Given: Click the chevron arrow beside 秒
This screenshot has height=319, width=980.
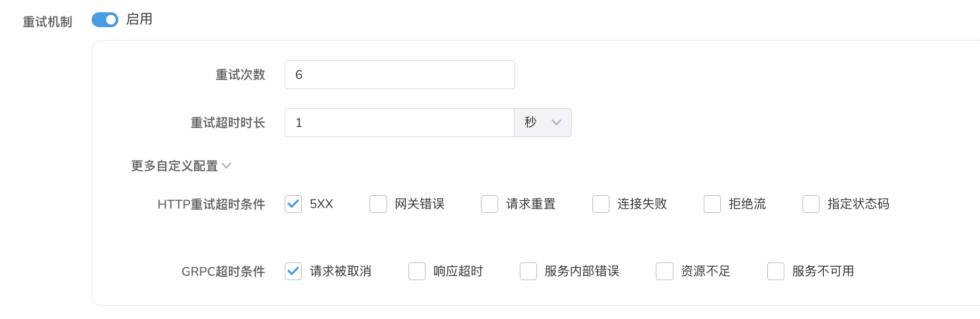Looking at the screenshot, I should (557, 123).
